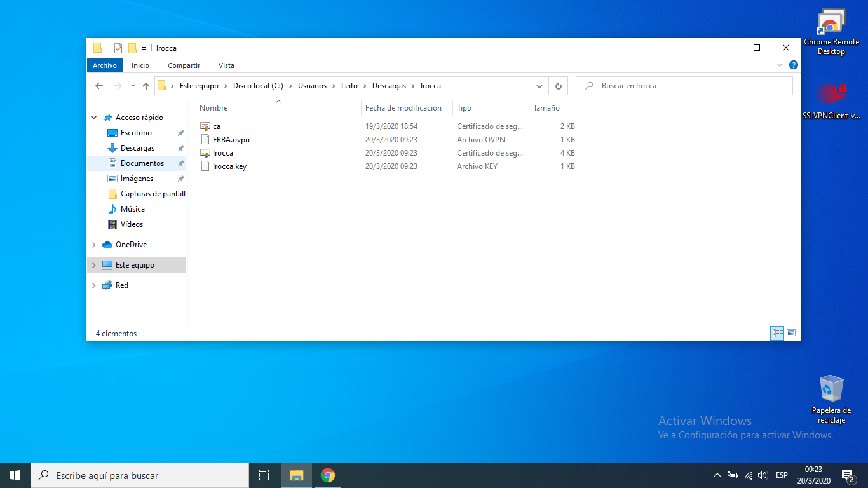Click the Properties quick access toolbar icon
The width and height of the screenshot is (868, 488).
tap(118, 48)
